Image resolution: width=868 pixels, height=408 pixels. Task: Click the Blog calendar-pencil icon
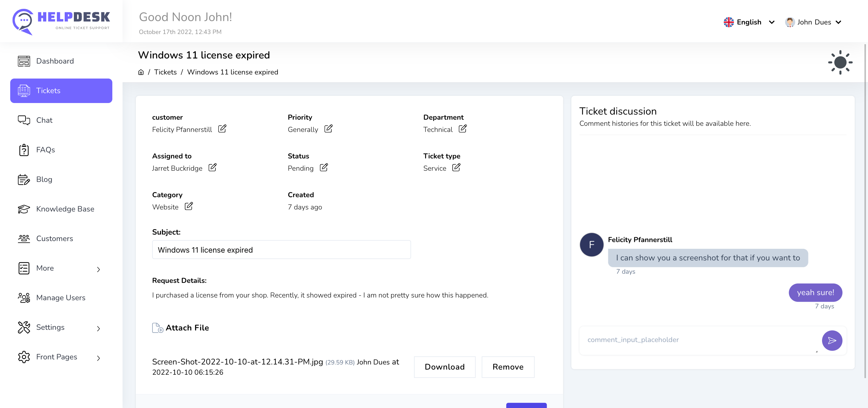24,180
